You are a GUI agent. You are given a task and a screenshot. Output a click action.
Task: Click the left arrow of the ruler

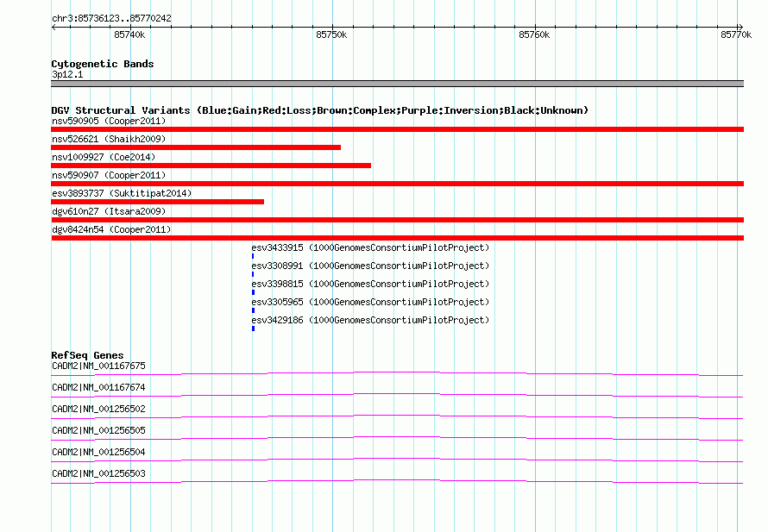pyautogui.click(x=54, y=28)
